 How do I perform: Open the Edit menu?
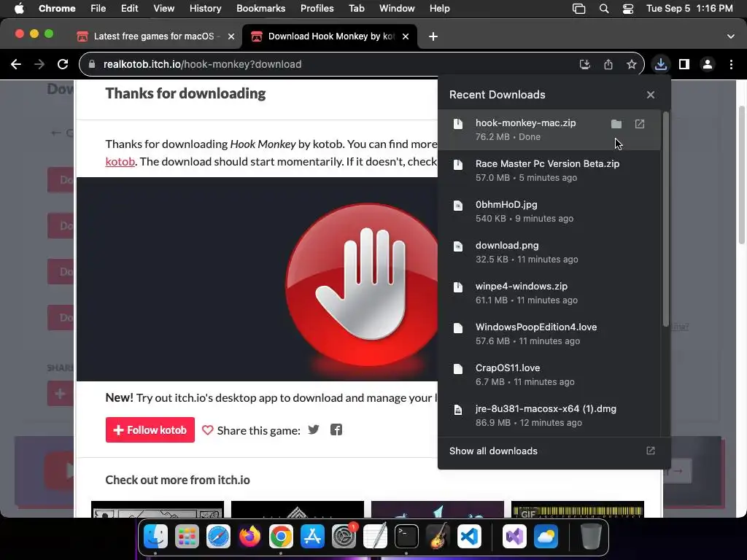click(129, 9)
